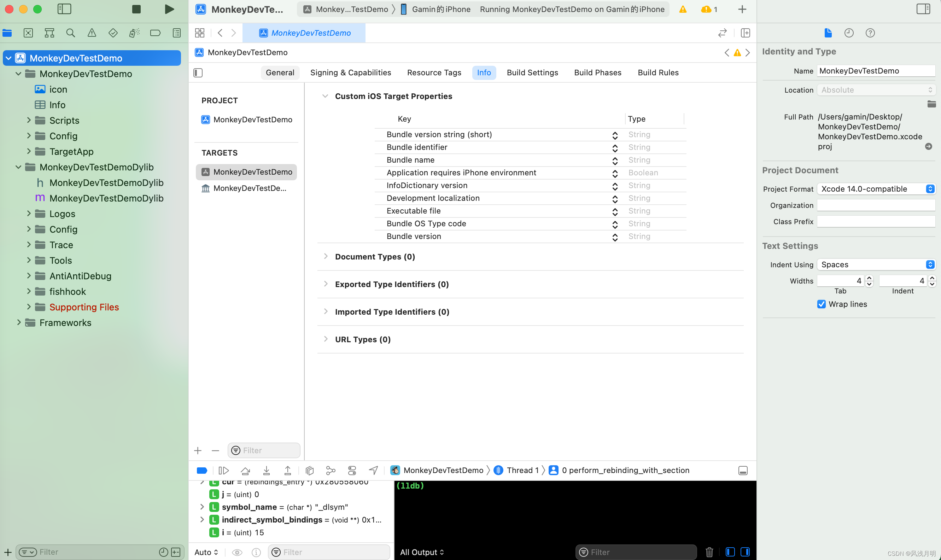This screenshot has width=941, height=560.
Task: Toggle the inspector panel at top right
Action: click(923, 9)
